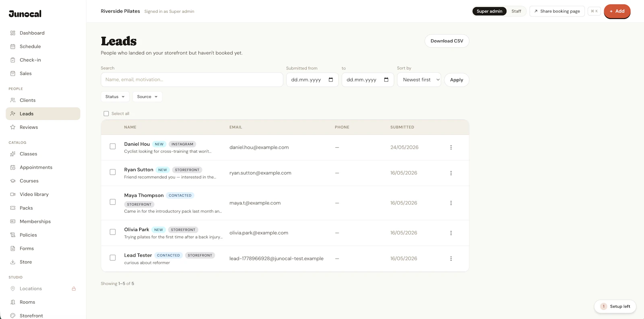
Task: Go to Dashboard in sidebar
Action: [x=43, y=33]
